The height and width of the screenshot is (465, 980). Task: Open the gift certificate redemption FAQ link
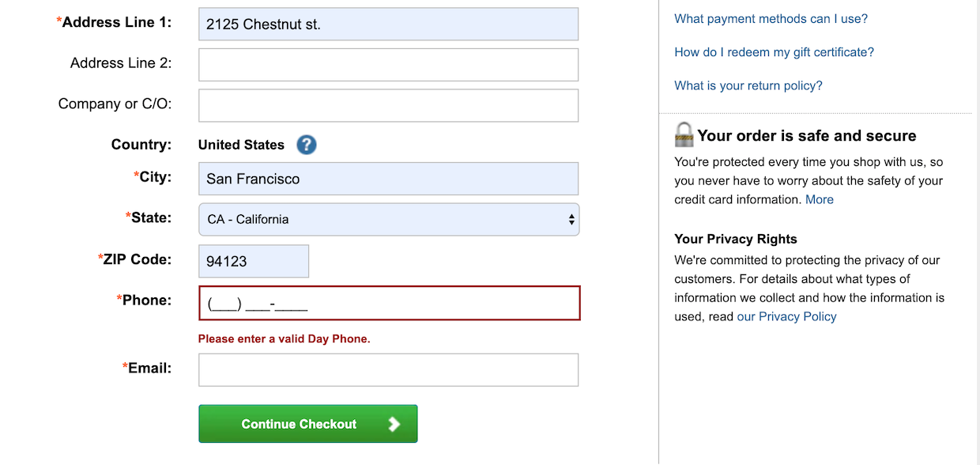(774, 51)
